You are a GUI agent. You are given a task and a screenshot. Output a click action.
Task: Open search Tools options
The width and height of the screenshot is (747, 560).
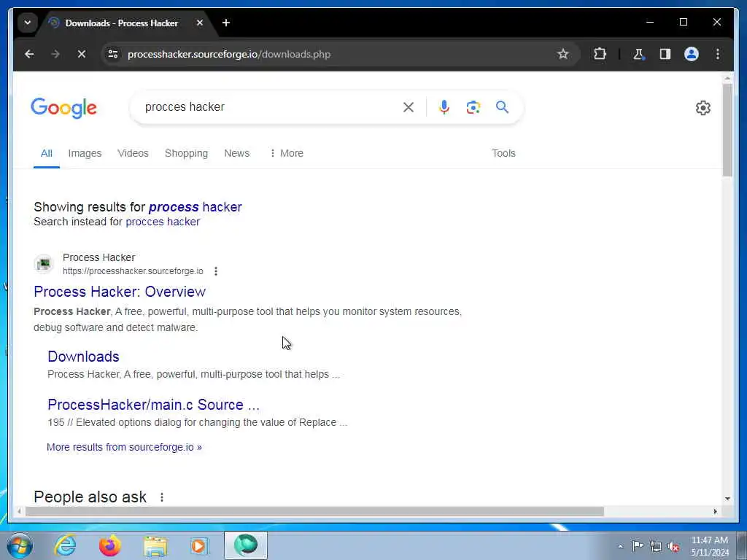click(x=503, y=153)
